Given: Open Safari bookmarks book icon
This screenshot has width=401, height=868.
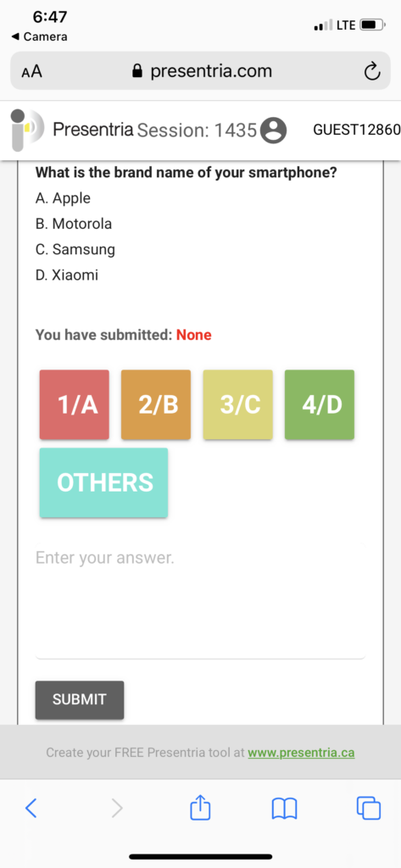Looking at the screenshot, I should pos(285,808).
